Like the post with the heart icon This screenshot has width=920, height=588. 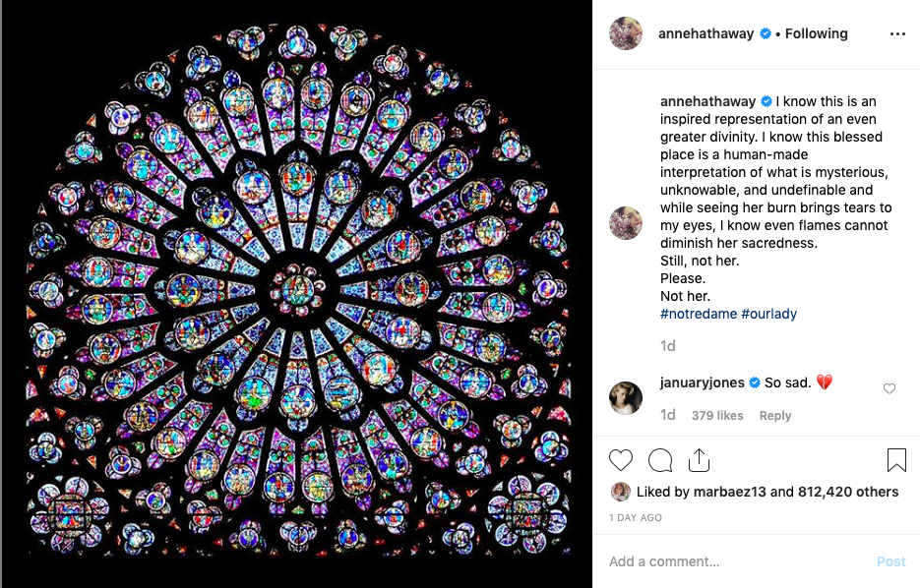(621, 460)
